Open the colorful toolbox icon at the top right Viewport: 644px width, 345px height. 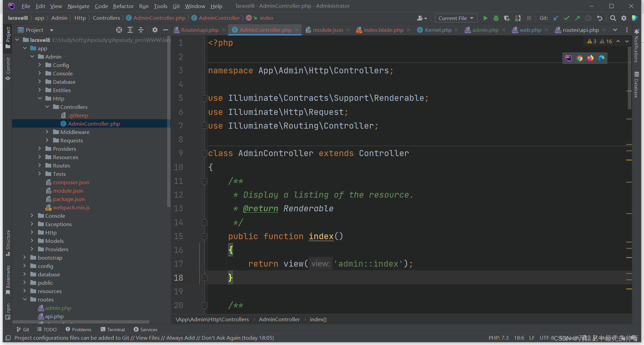(635, 18)
